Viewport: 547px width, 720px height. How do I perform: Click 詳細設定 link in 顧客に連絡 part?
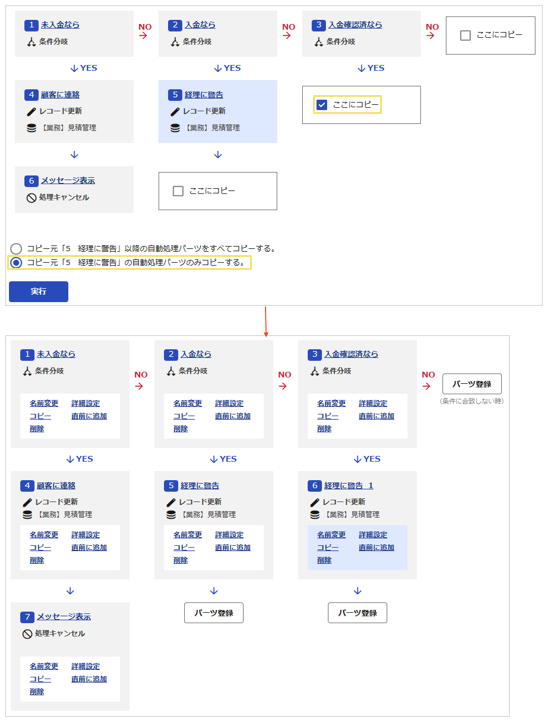coord(85,534)
